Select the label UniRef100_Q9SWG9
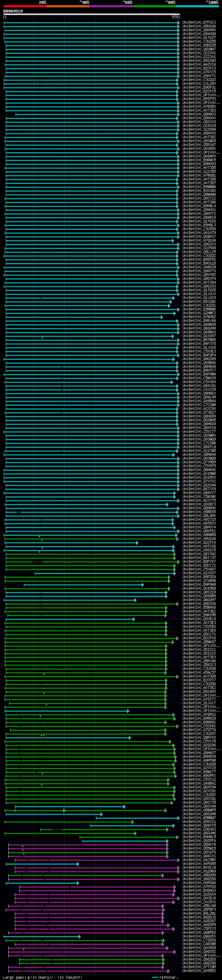 (199, 141)
